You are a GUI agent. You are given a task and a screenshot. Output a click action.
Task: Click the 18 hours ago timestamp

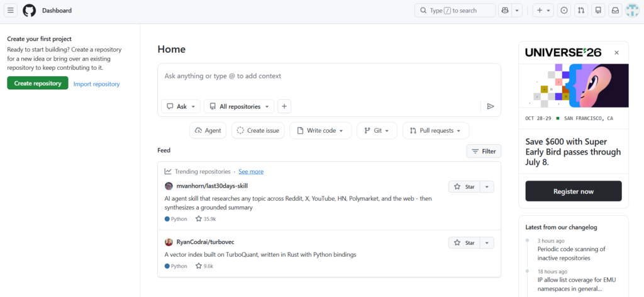tap(552, 272)
